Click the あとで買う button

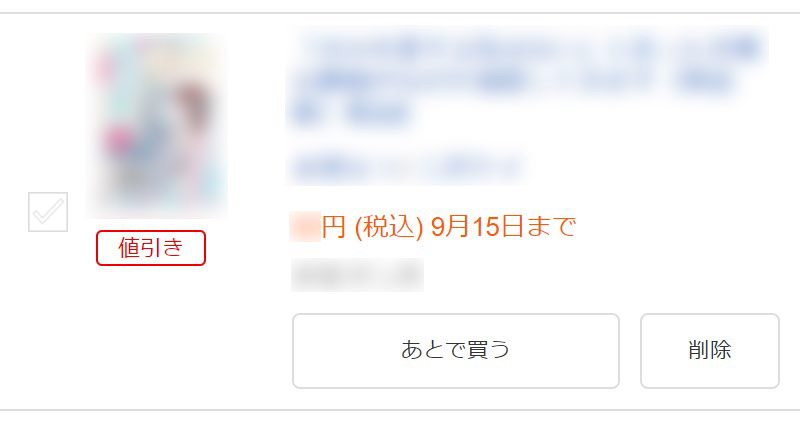click(456, 351)
